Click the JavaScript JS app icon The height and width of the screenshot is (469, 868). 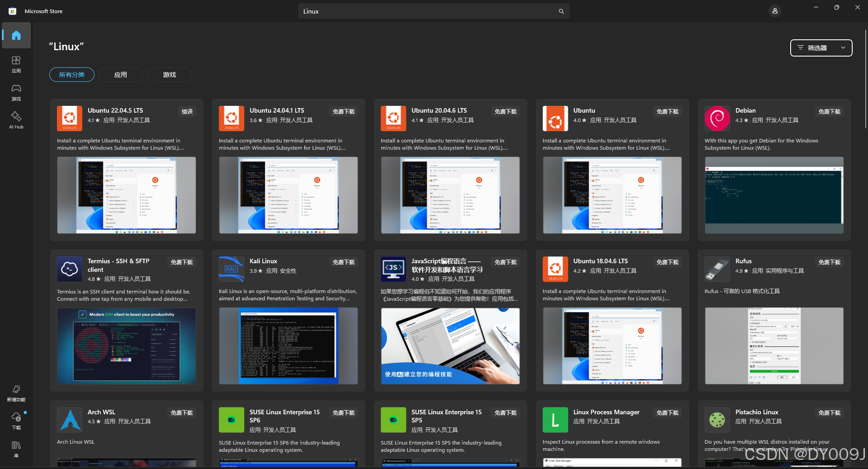pyautogui.click(x=393, y=269)
